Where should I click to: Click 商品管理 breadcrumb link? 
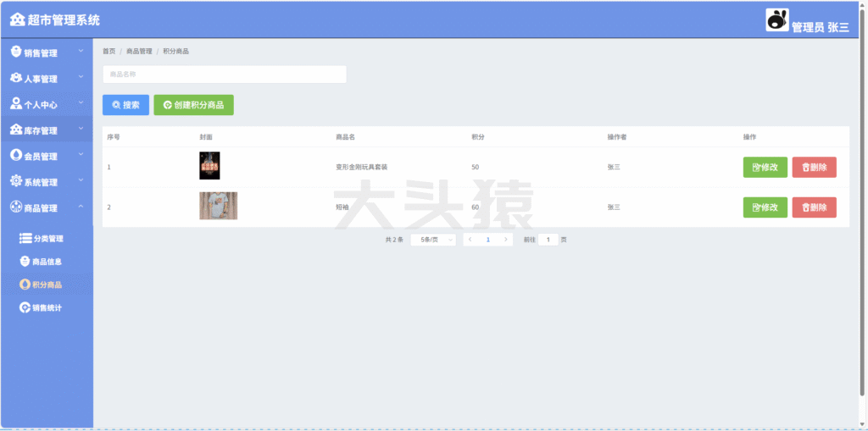click(x=139, y=51)
